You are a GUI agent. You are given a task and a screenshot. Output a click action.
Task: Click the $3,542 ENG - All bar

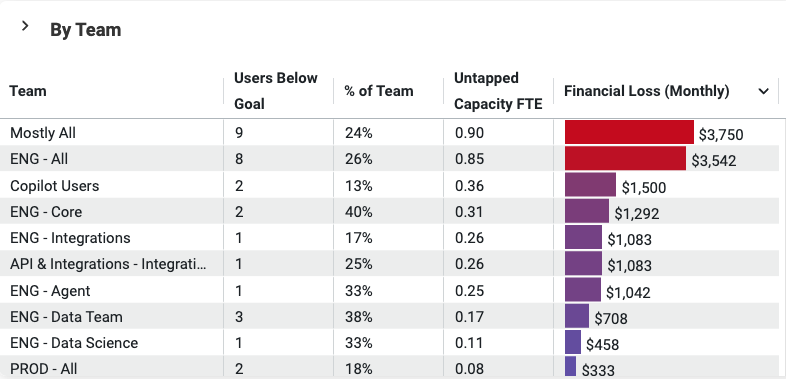click(625, 158)
